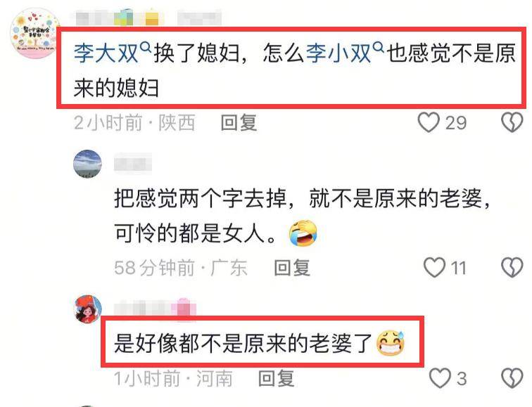
Task: Open the cartoon girl avatar profile
Action: (x=88, y=309)
